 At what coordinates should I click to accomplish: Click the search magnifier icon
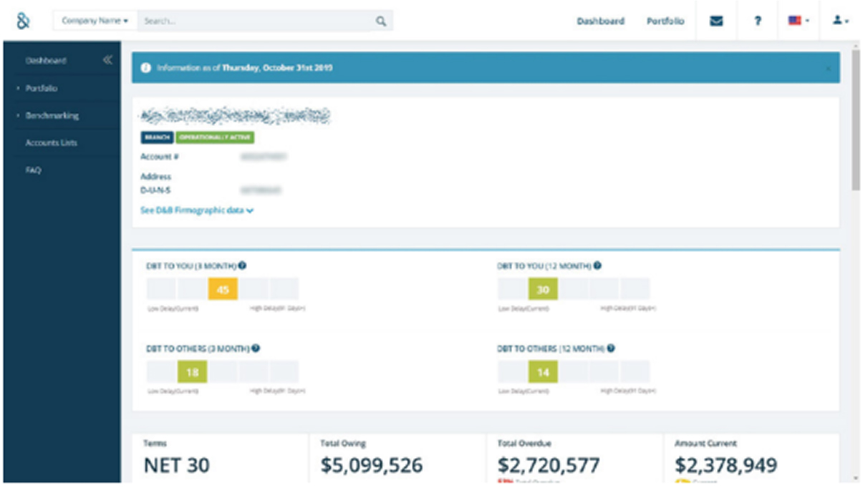click(x=381, y=21)
